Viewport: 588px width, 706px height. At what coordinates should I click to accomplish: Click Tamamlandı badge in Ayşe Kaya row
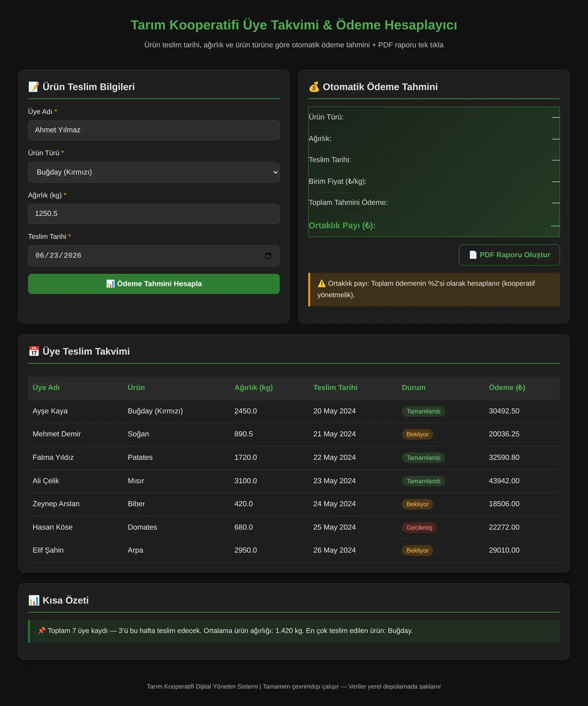(423, 412)
